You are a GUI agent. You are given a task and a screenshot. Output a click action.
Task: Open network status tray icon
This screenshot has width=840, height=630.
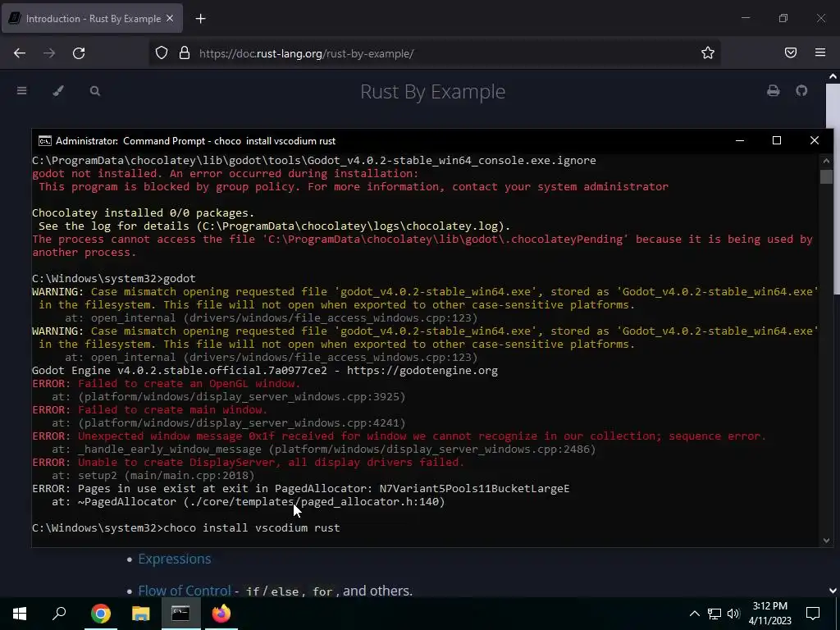(714, 614)
